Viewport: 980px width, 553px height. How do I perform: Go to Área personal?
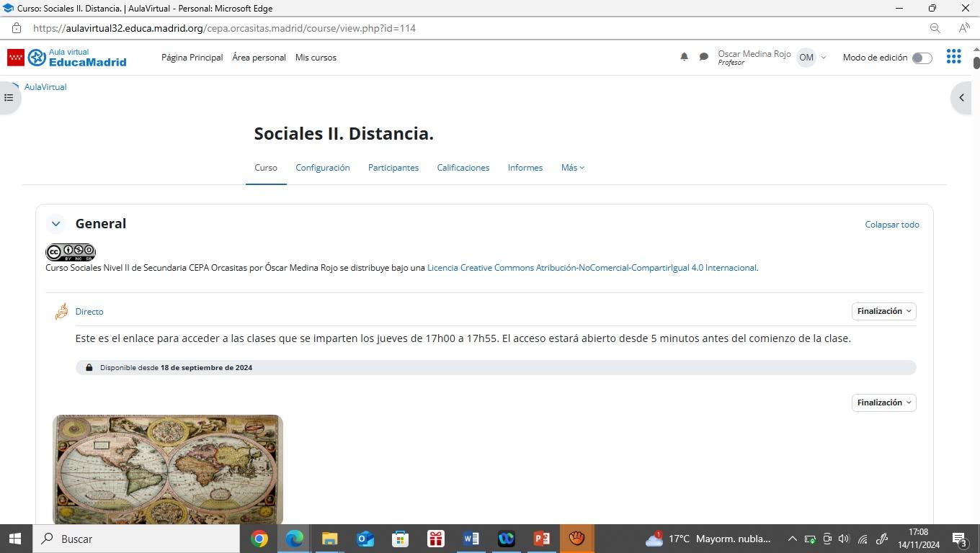point(259,58)
